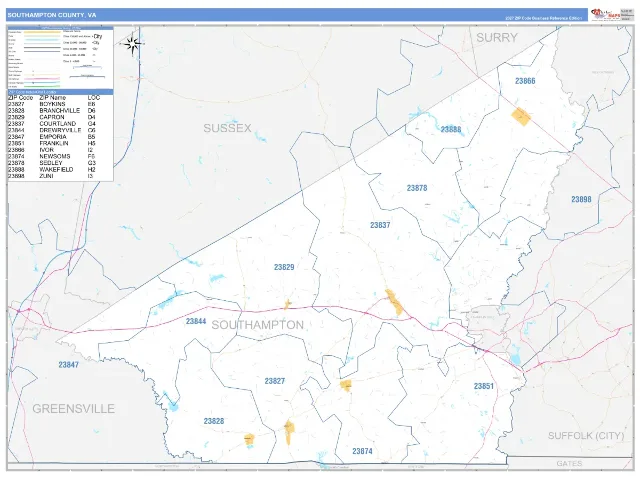Click the GREENSVILLE county label
Image resolution: width=640 pixels, height=480 pixels.
click(x=73, y=409)
